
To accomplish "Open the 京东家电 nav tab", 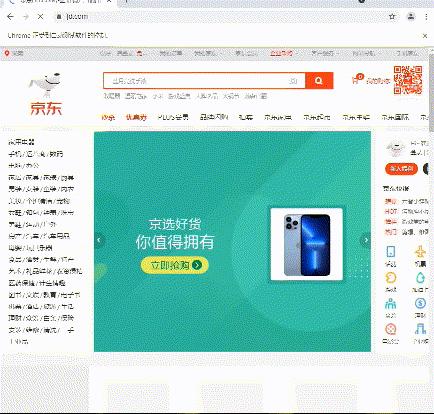I will click(278, 117).
